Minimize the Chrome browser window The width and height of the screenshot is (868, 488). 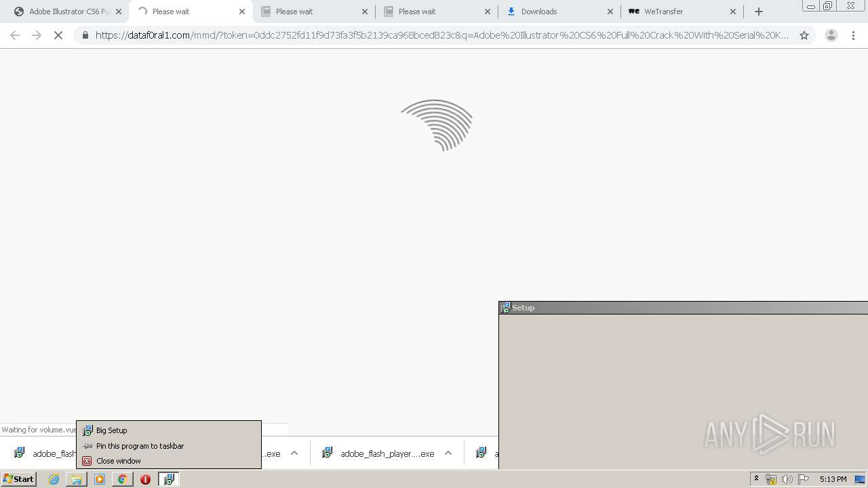[x=810, y=6]
